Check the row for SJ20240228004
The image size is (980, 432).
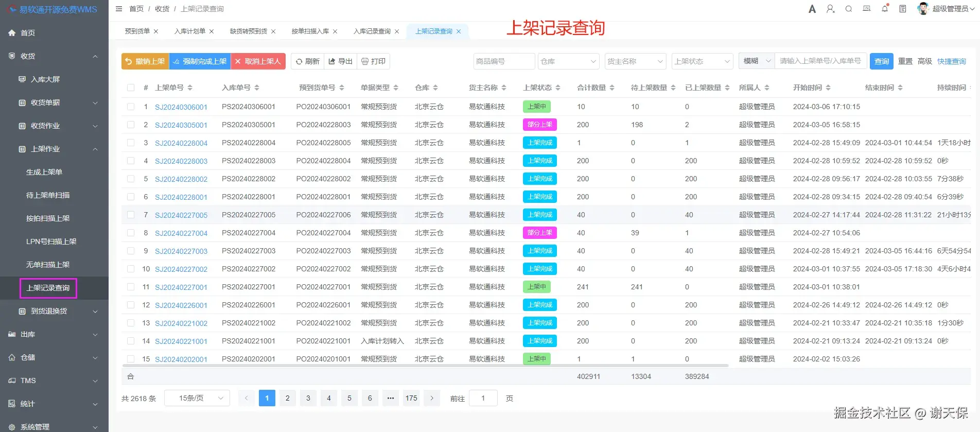tap(131, 143)
